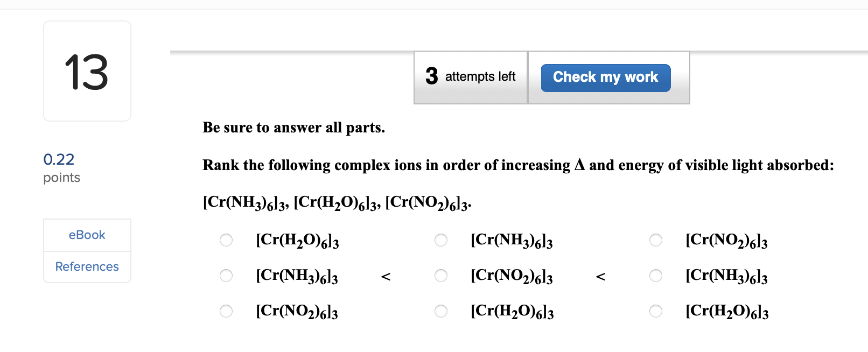
Task: Select [Cr(NO2)6]3 at top of right column
Action: tap(655, 240)
